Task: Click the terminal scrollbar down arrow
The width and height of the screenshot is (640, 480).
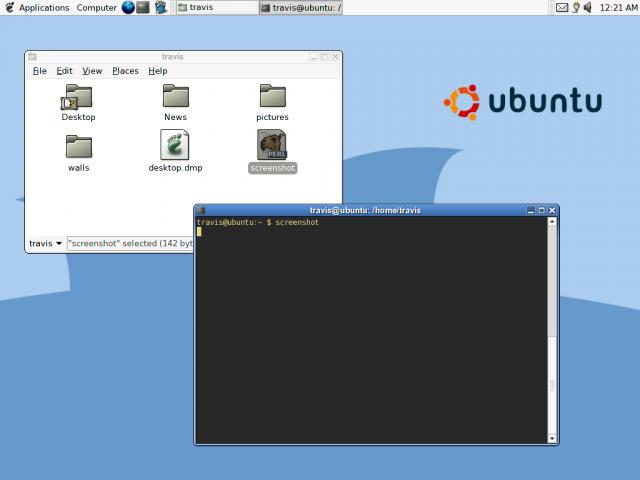Action: point(552,439)
